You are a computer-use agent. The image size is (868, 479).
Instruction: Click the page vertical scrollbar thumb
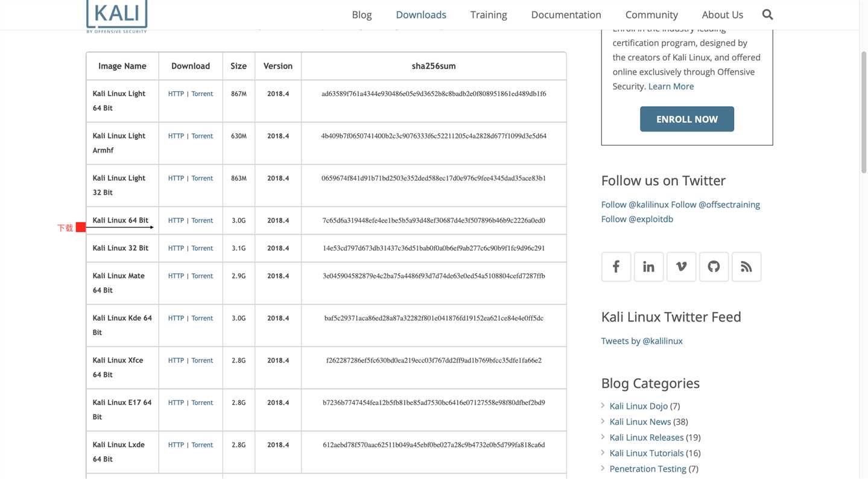click(864, 113)
